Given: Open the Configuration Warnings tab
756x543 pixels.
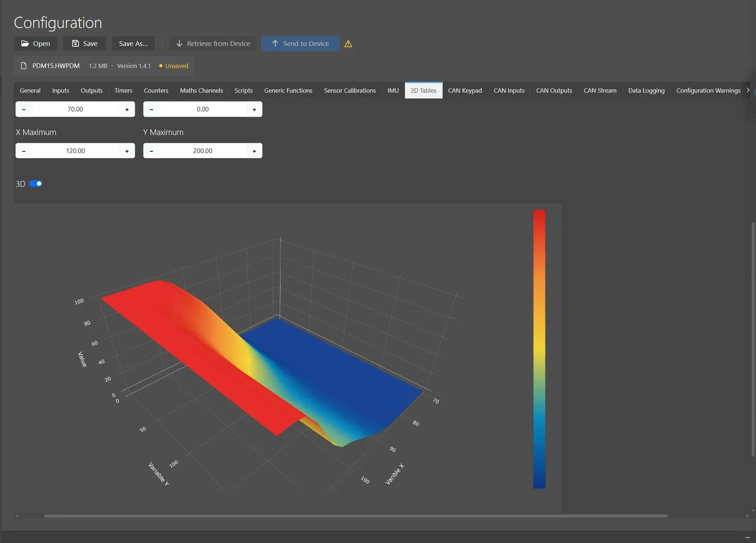Looking at the screenshot, I should click(x=708, y=90).
